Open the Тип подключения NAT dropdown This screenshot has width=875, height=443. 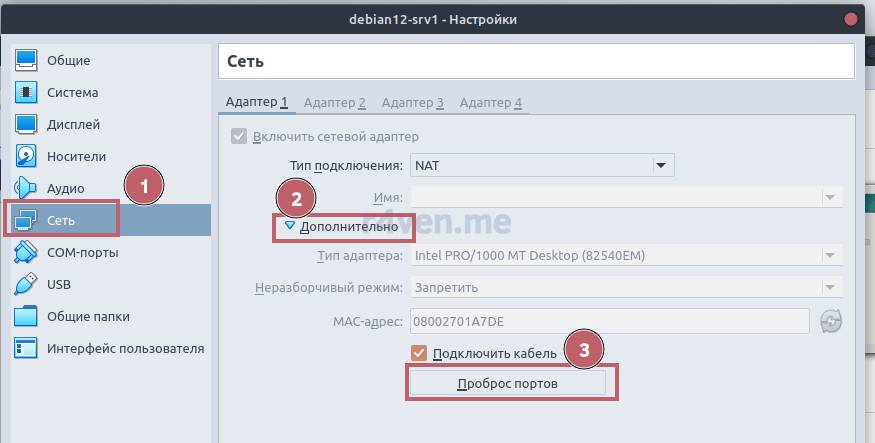[541, 165]
